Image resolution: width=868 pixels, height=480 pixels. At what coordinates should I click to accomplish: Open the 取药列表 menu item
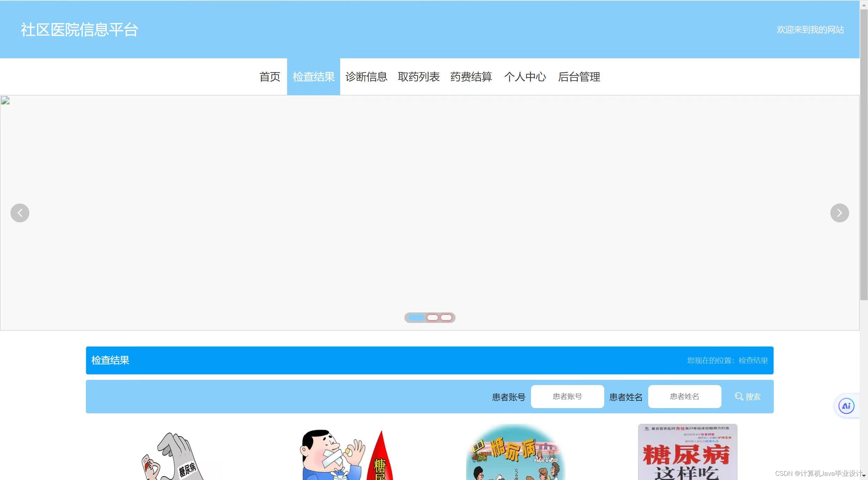pos(419,77)
